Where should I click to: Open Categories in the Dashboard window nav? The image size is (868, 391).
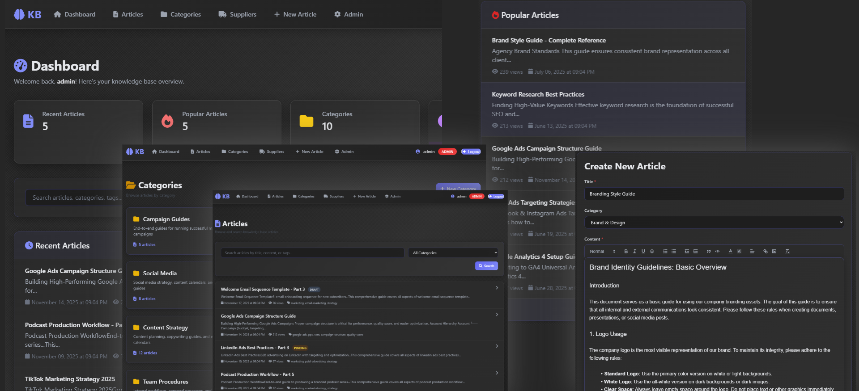tap(181, 14)
